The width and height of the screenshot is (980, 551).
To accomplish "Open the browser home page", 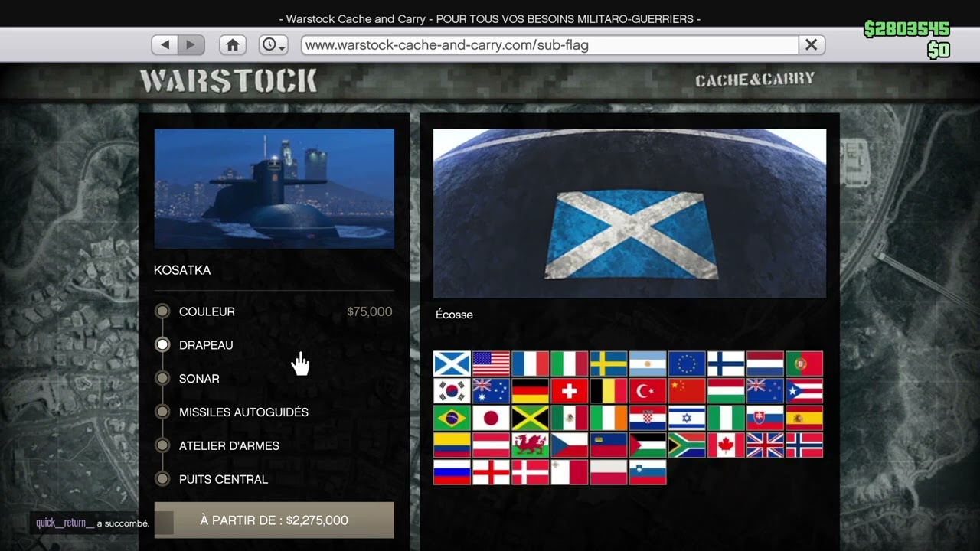I will pyautogui.click(x=233, y=45).
